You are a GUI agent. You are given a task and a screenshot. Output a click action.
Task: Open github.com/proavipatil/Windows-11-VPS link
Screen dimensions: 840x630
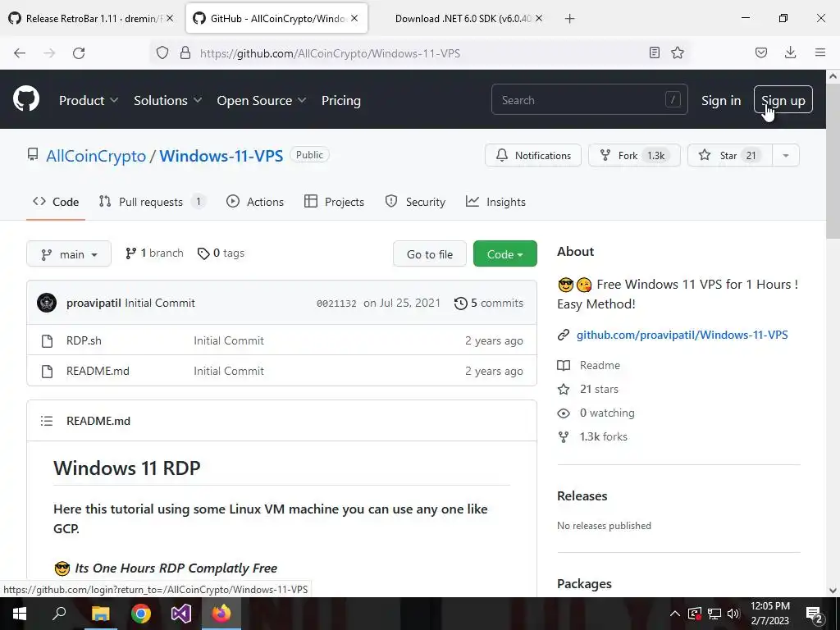pos(682,335)
